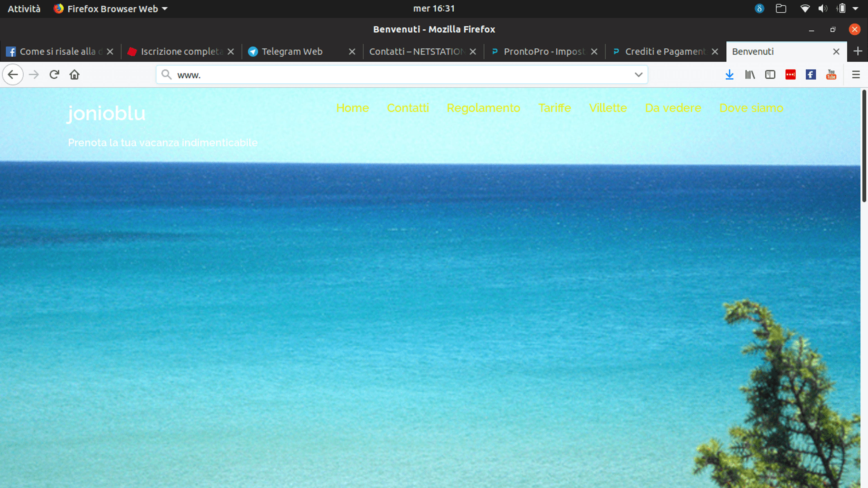This screenshot has width=868, height=488.
Task: Open the Firefox Browser Web app menu
Action: (x=111, y=9)
